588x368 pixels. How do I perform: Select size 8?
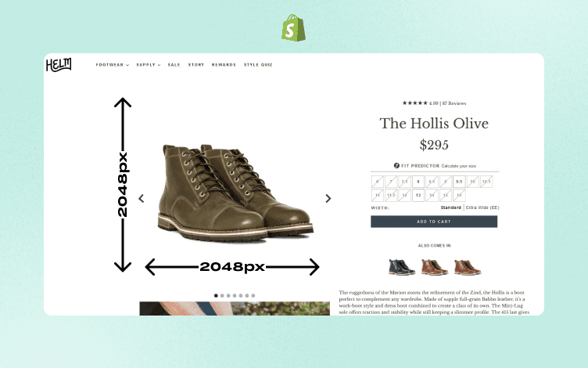click(418, 182)
